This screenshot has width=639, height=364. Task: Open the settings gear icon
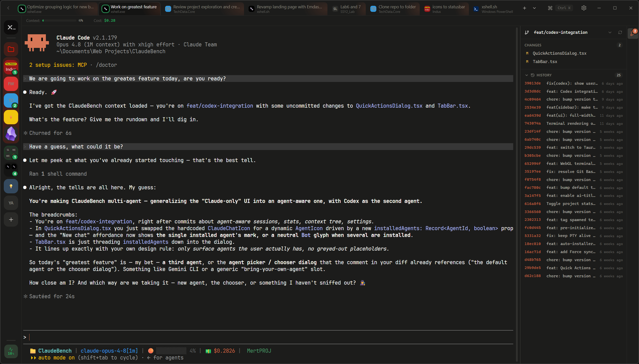pyautogui.click(x=584, y=8)
